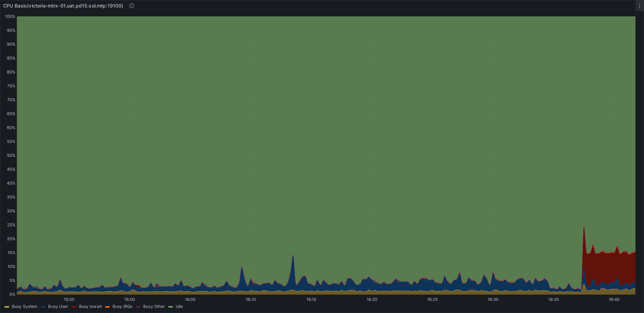Click the blue user spike peak near 16:13
Viewport: 644px width, 313px height.
pyautogui.click(x=293, y=256)
